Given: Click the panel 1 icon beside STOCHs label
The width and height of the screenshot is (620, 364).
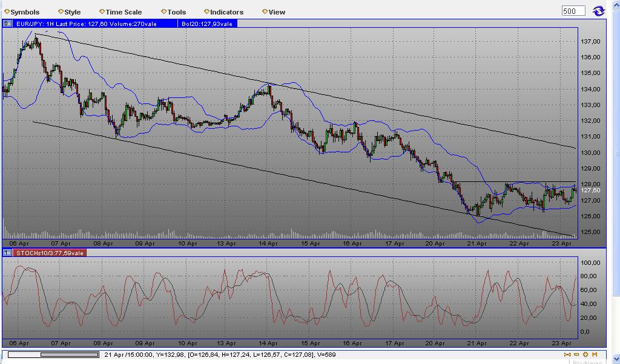Looking at the screenshot, I should coord(7,253).
